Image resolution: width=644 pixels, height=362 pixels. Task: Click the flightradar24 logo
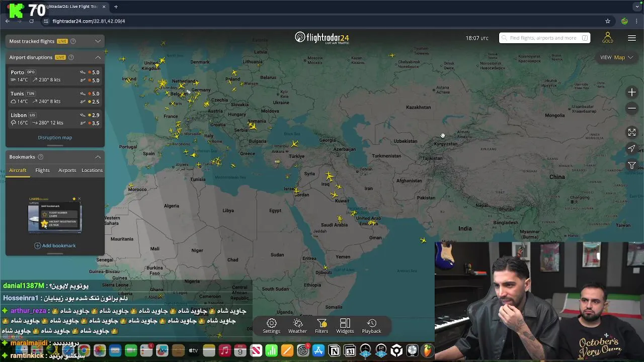coord(322,38)
